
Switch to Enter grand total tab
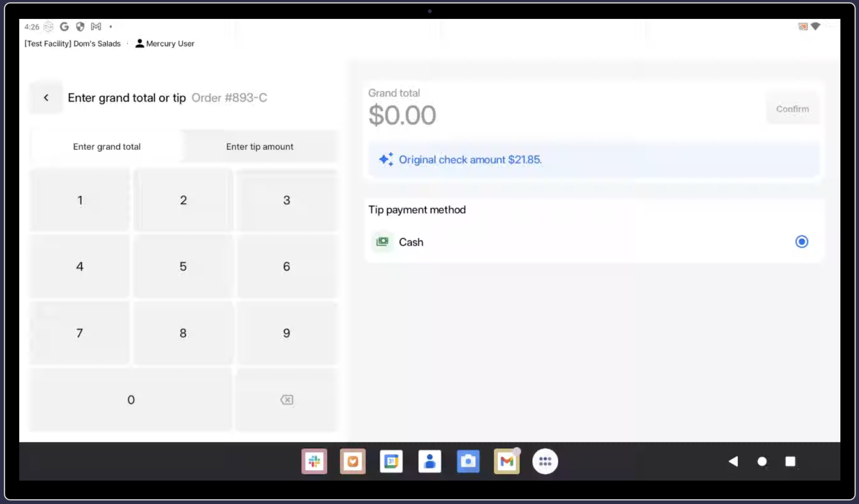coord(107,147)
